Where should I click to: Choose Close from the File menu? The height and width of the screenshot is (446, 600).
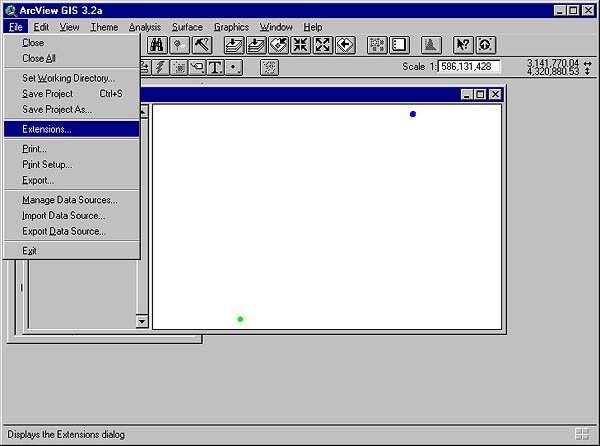click(72, 43)
